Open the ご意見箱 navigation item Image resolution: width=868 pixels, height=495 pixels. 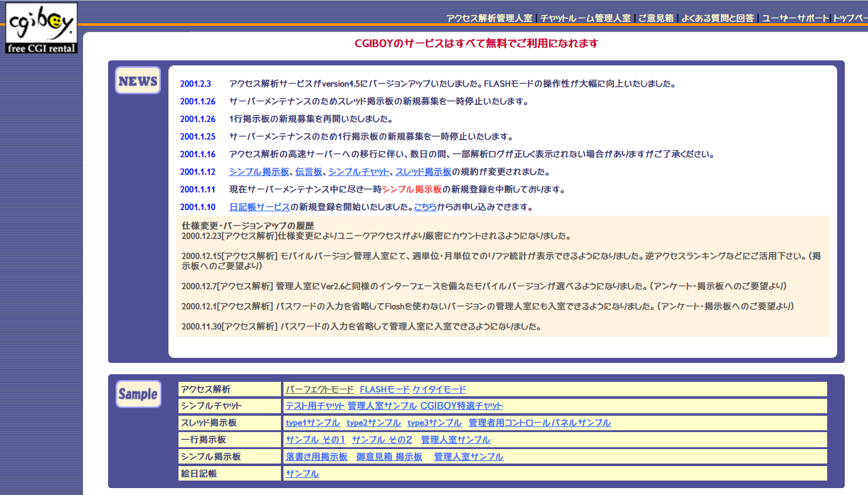click(656, 18)
